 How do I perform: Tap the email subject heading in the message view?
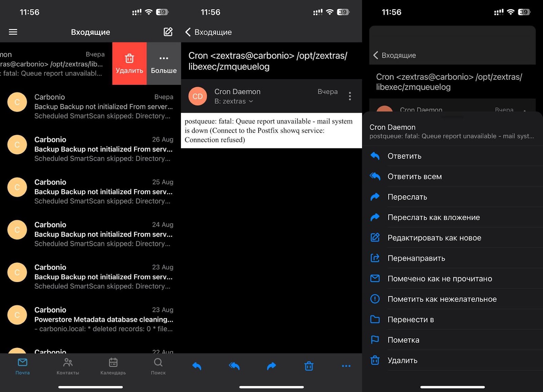268,61
